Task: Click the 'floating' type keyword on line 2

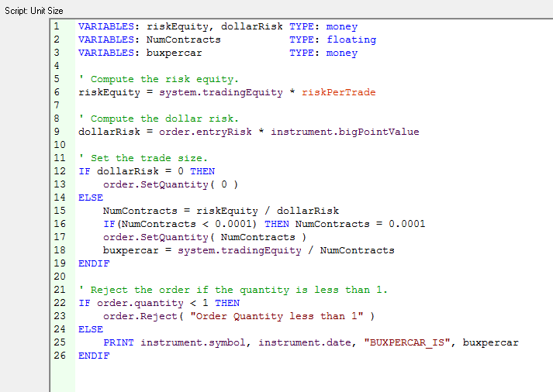Action: [351, 40]
